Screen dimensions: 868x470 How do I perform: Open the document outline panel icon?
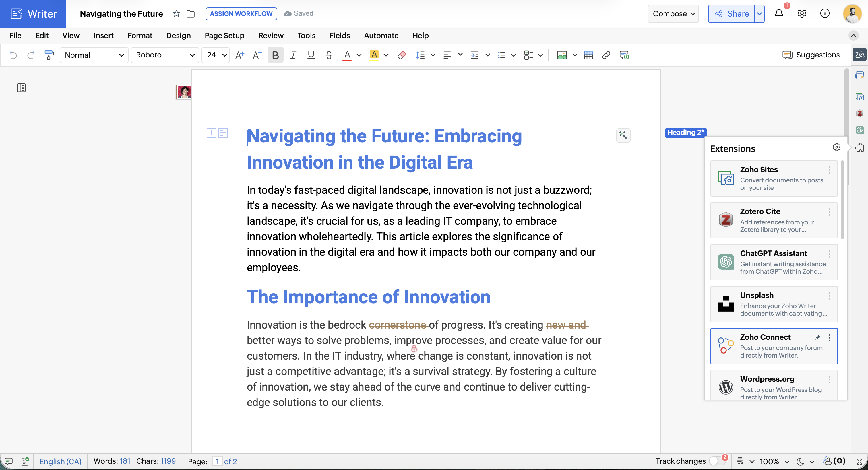coord(21,88)
